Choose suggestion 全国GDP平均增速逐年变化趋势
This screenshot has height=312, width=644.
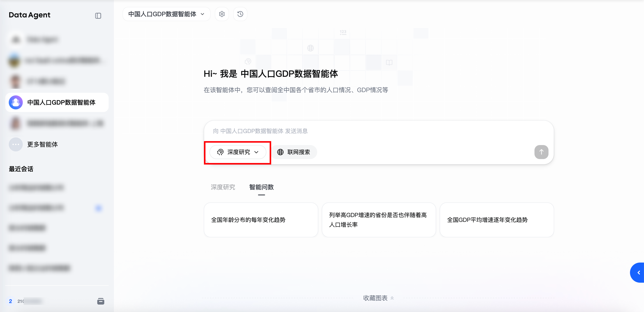[x=497, y=220]
